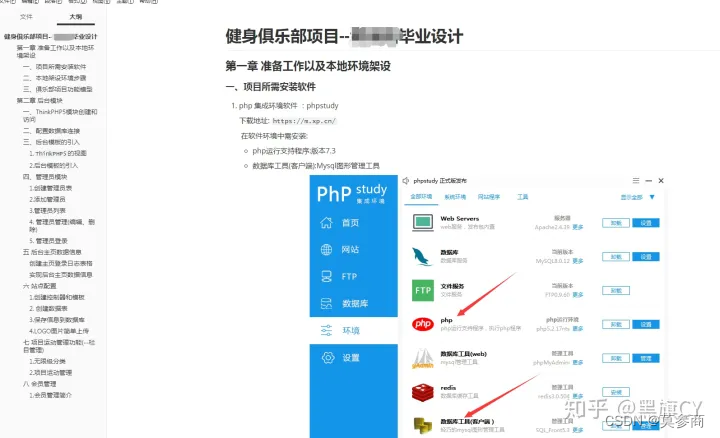Screen dimensions: 720x438
Task: Go to outline item 二、配置数据库连接
Action: [x=51, y=131]
